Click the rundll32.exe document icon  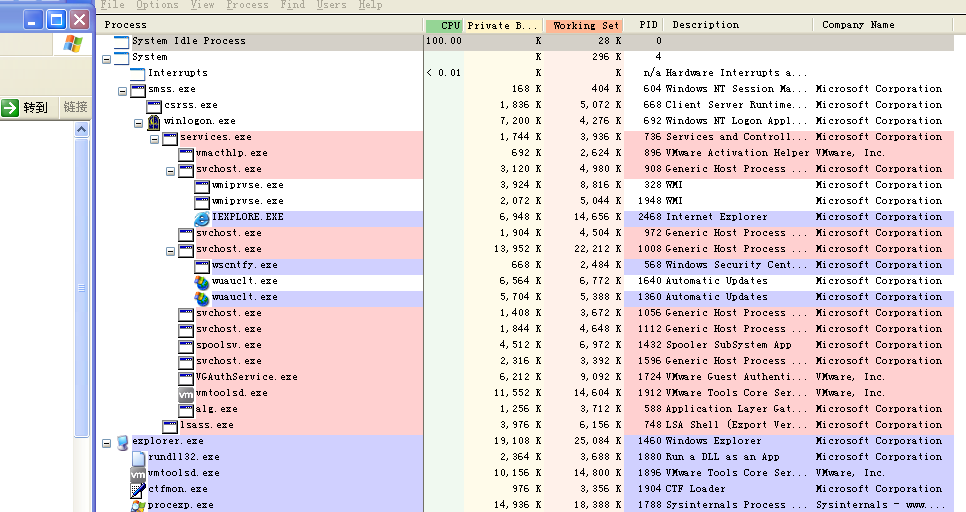(x=138, y=458)
